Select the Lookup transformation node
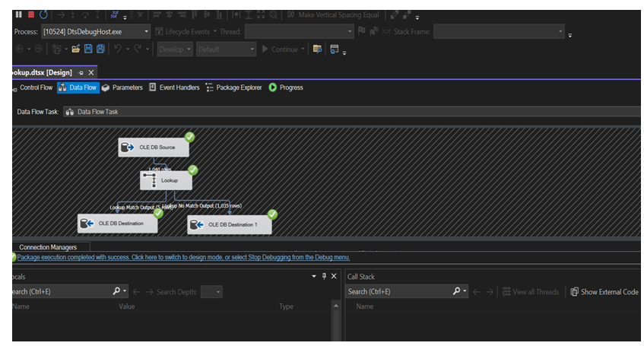This screenshot has height=346, width=644. (x=167, y=180)
